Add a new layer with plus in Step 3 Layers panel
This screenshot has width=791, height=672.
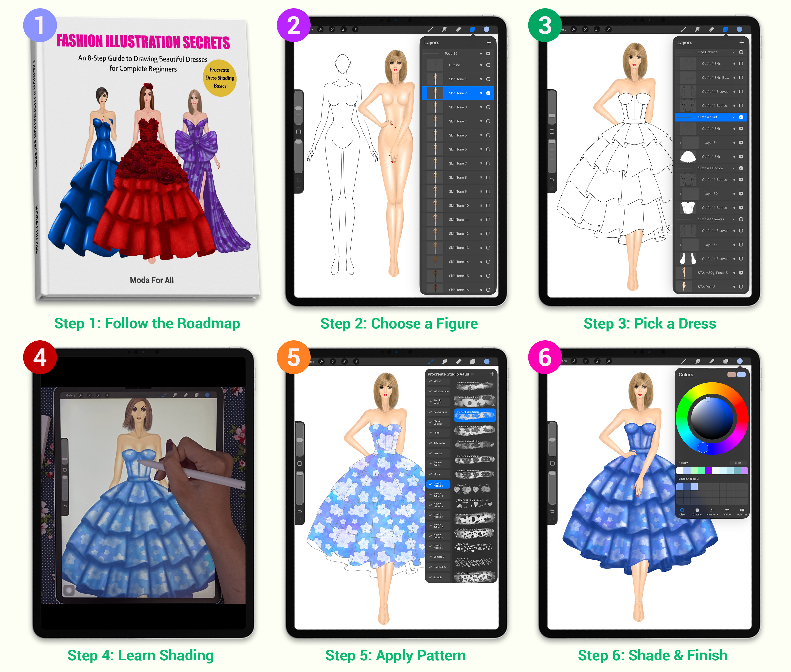742,43
